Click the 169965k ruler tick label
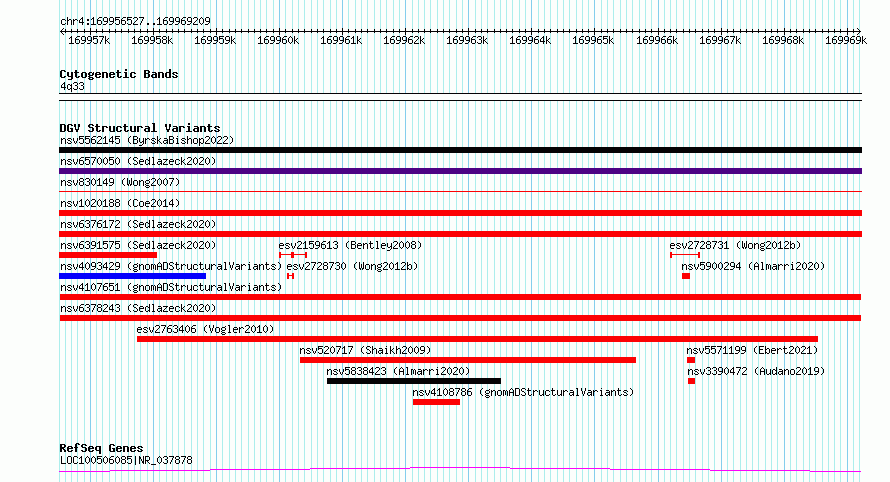Viewport: 890px width, 482px height. coord(593,41)
